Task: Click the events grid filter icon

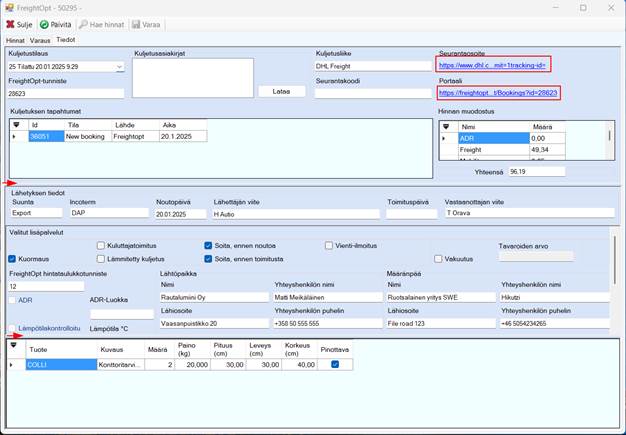Action: (x=15, y=124)
